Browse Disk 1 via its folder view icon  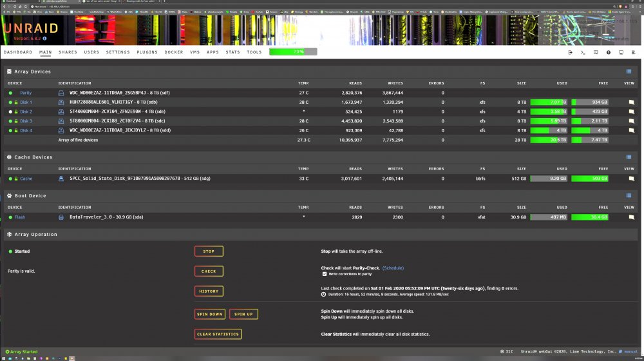tap(631, 102)
